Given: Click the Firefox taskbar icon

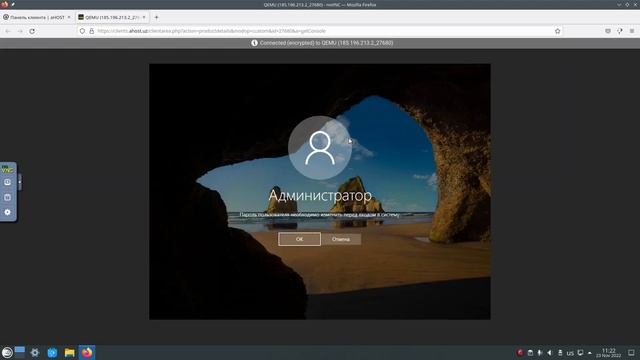Looking at the screenshot, I should [x=87, y=353].
